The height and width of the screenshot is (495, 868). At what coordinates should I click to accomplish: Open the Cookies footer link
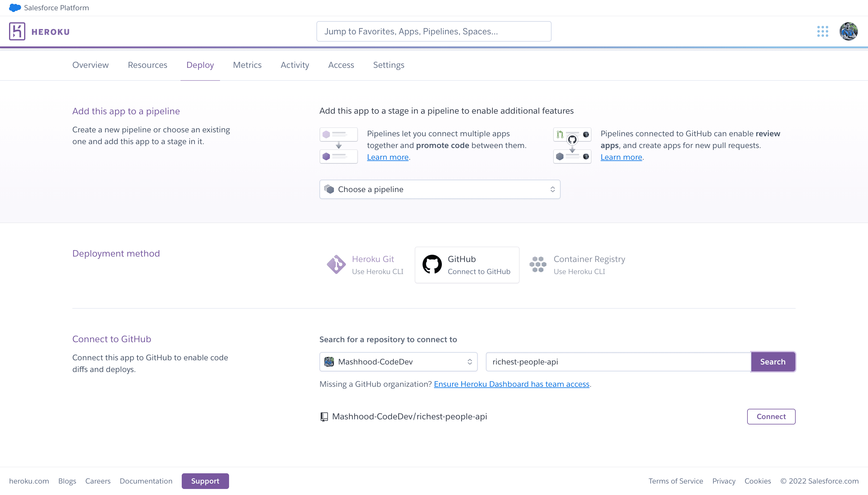click(x=758, y=481)
